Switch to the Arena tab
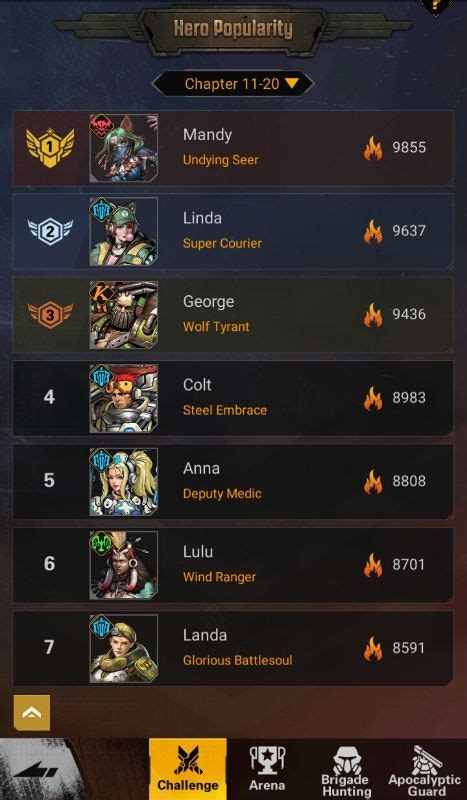 [267, 769]
